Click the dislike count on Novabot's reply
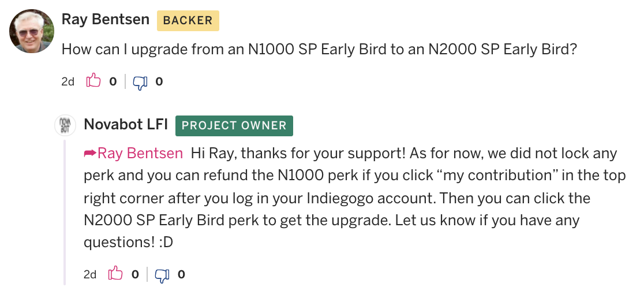 pyautogui.click(x=181, y=274)
